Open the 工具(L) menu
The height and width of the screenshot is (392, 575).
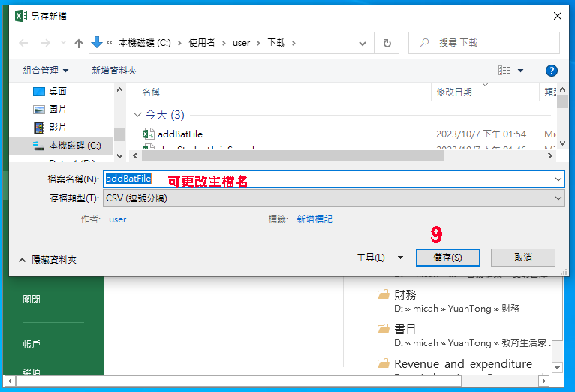click(x=381, y=258)
